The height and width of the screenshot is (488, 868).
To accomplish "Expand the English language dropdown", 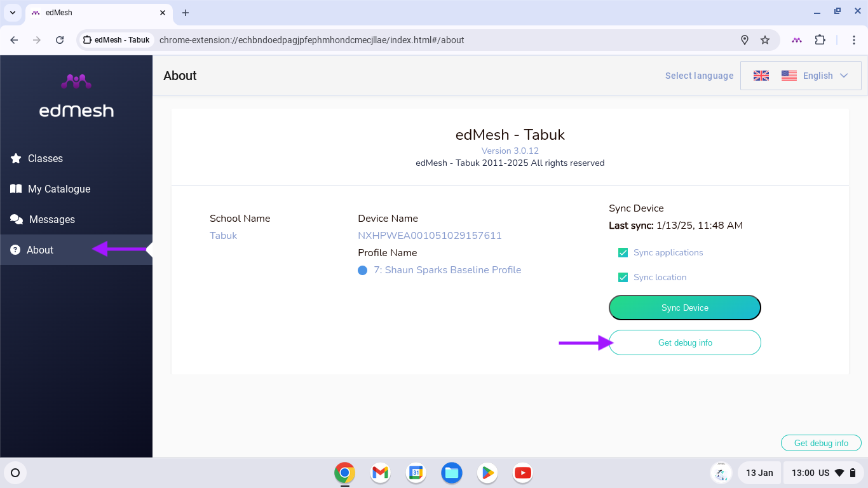I will tap(801, 76).
